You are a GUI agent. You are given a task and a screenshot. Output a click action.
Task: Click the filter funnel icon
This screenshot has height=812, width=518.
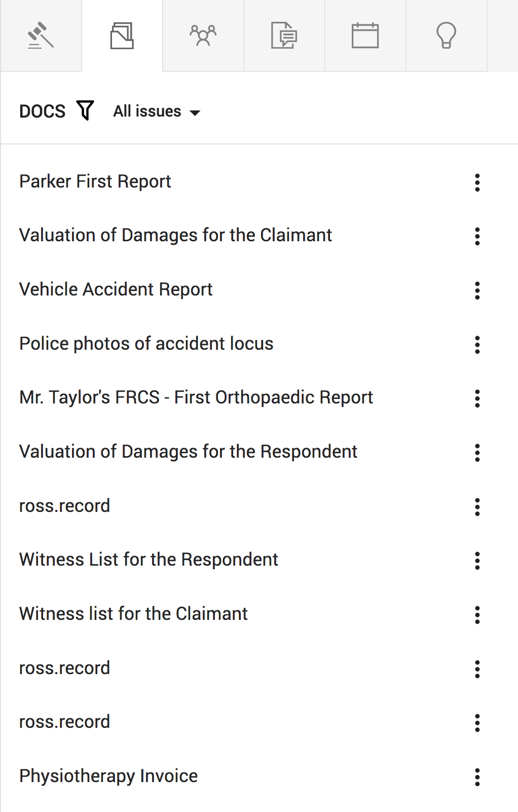click(x=85, y=110)
